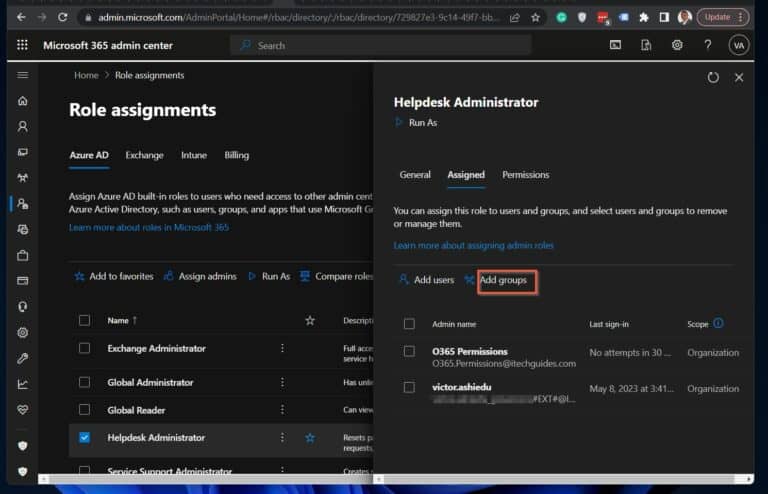Open Users in the left sidebar
This screenshot has width=768, height=494.
(23, 127)
